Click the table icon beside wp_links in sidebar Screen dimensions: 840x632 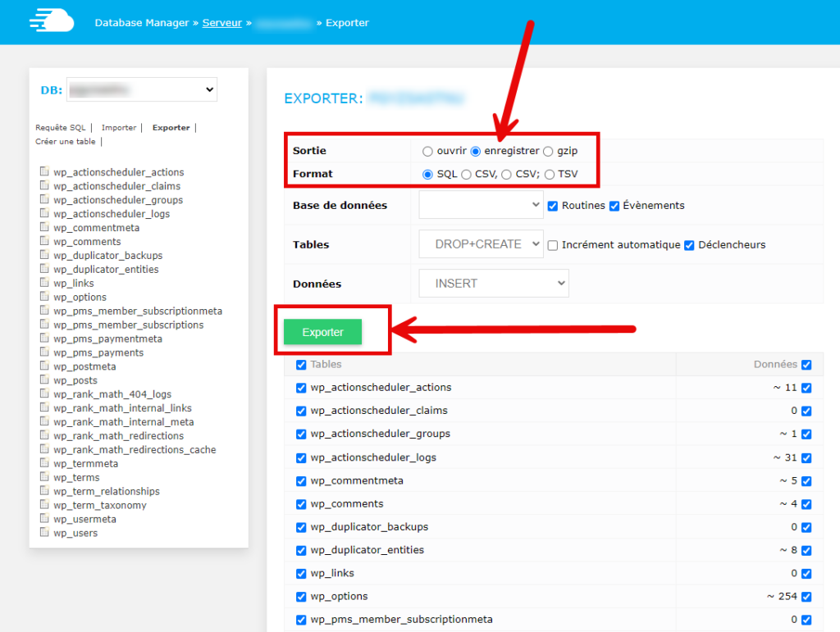click(x=44, y=283)
